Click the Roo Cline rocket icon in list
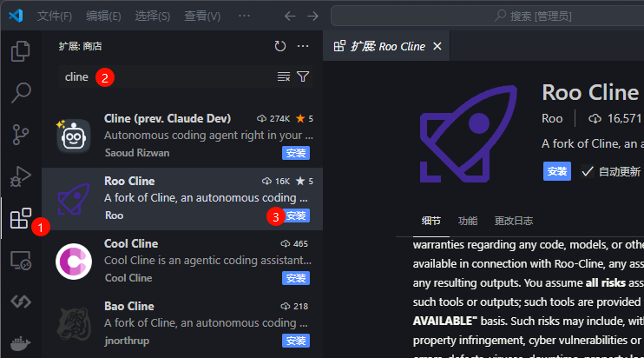The height and width of the screenshot is (358, 644). point(74,199)
